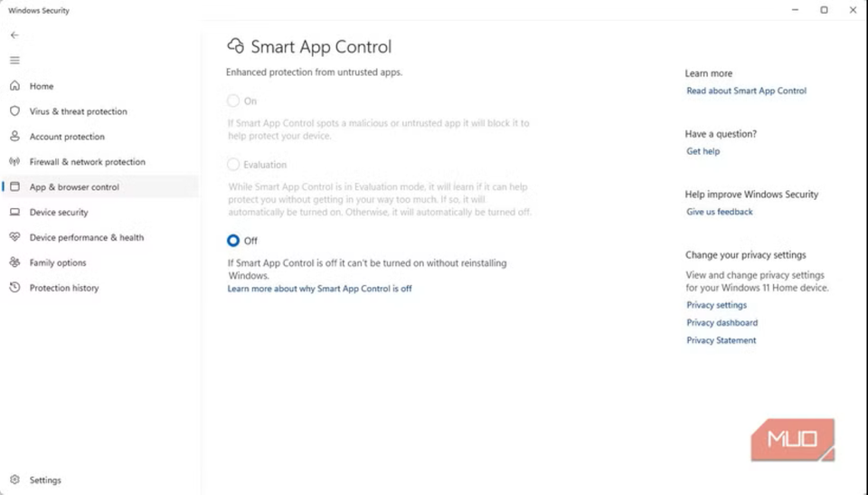Click the Virus & threat protection shield icon
868x495 pixels.
click(14, 111)
